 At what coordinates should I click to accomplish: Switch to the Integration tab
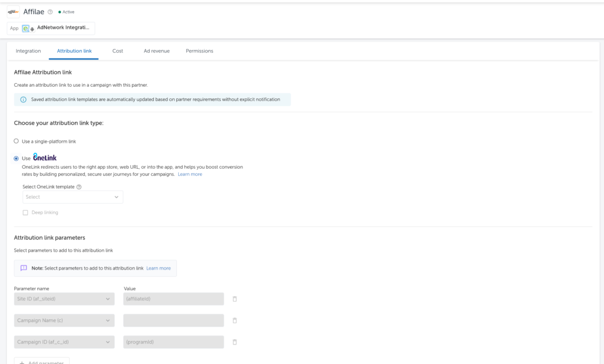coord(28,51)
